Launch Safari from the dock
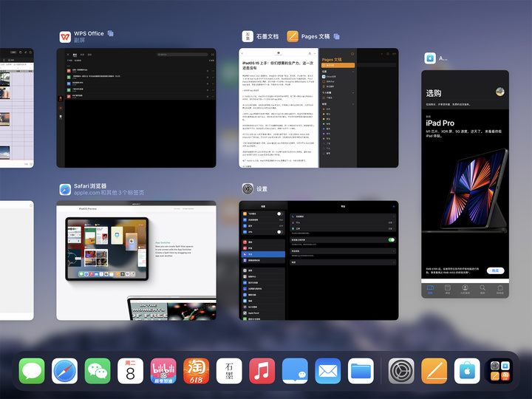The height and width of the screenshot is (399, 532). coord(64,371)
